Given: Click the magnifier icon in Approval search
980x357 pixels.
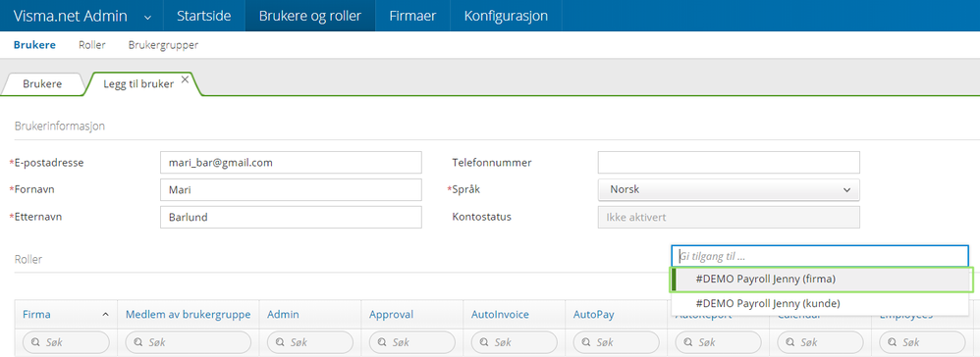Looking at the screenshot, I should pos(382,342).
